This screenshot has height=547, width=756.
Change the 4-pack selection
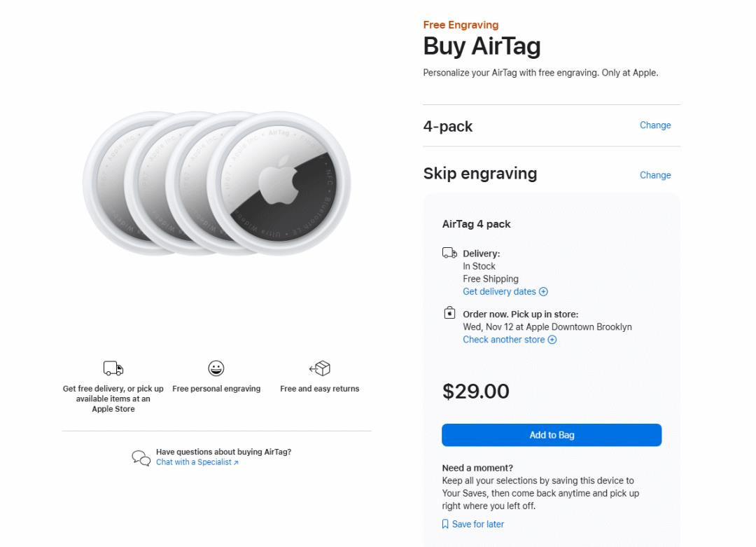(655, 125)
